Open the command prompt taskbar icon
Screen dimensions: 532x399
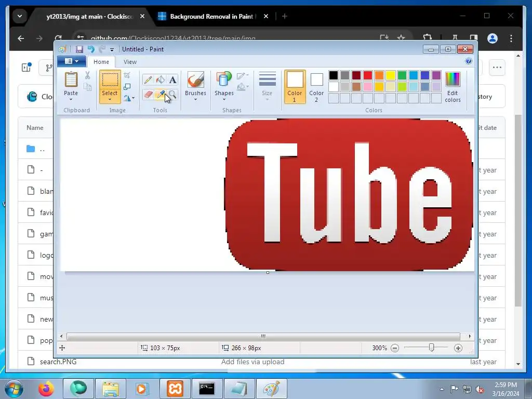tap(207, 389)
